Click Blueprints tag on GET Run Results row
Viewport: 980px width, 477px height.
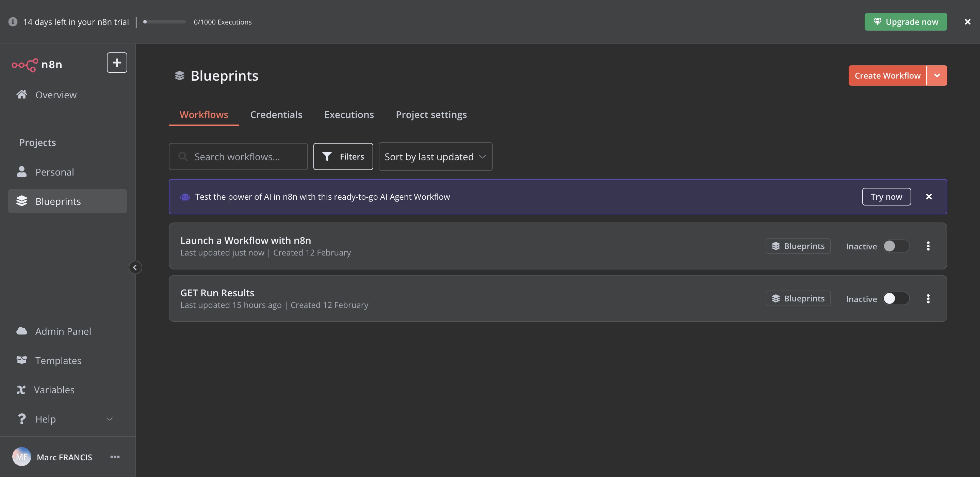click(x=798, y=299)
